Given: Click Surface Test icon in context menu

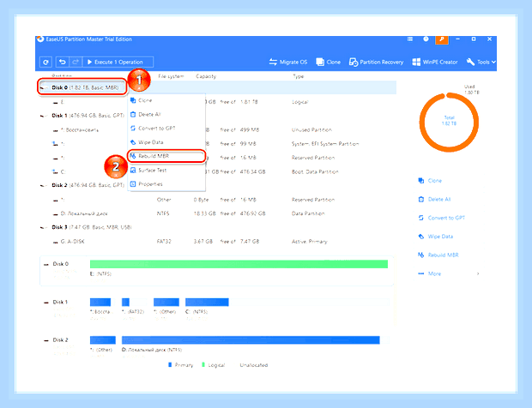Looking at the screenshot, I should (133, 170).
